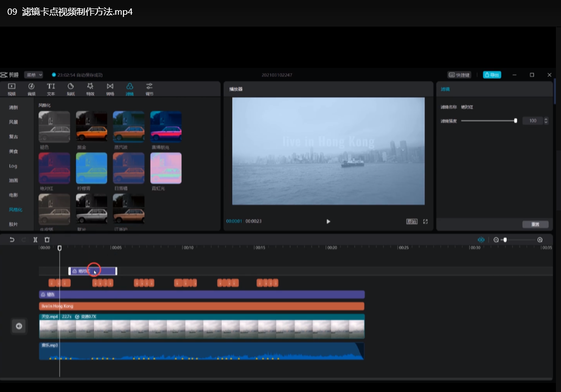561x392 pixels.
Task: Select the 胶片 filter category
Action: [x=13, y=224]
